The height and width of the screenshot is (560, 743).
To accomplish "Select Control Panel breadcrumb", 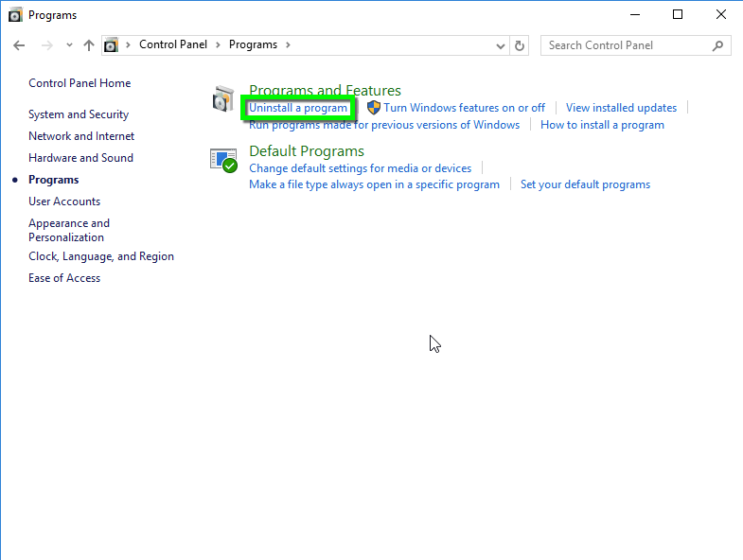I will (x=173, y=44).
